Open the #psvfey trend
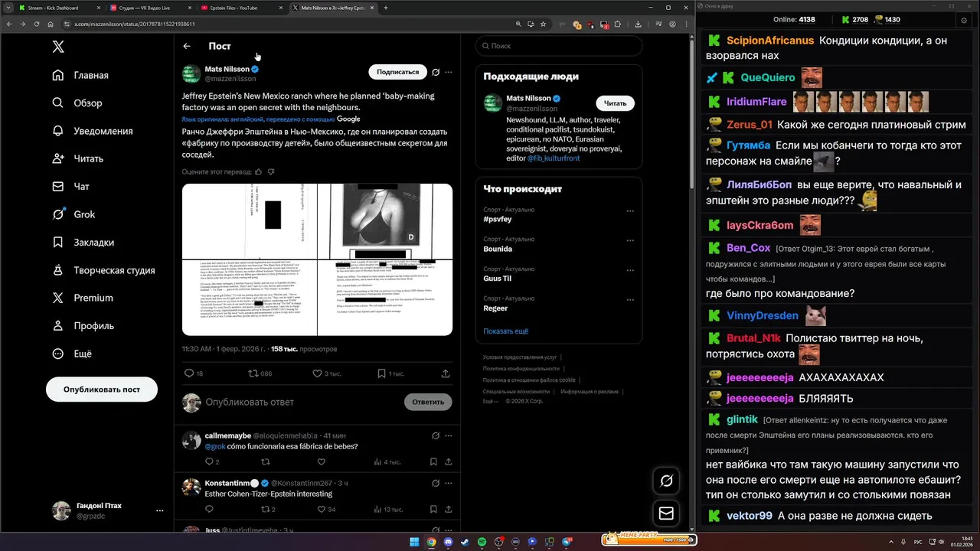Screen dimensions: 980x551 tap(498, 219)
